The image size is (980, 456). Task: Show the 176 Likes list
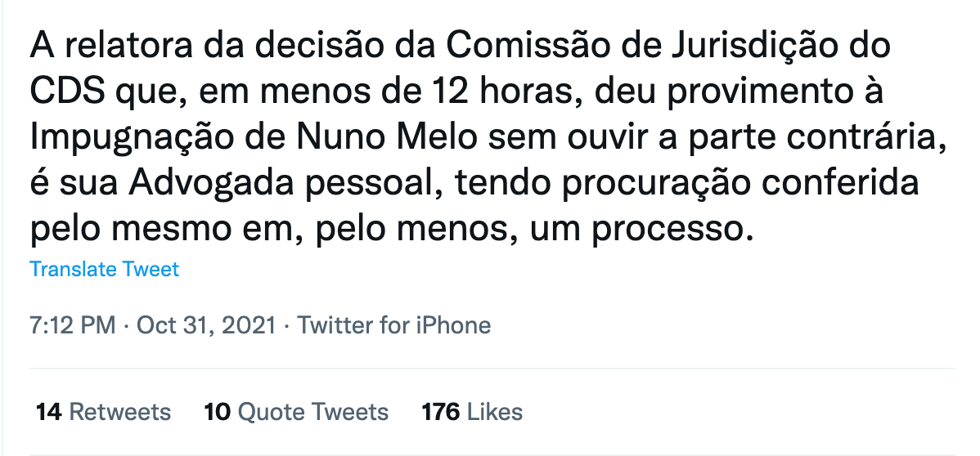(x=472, y=412)
